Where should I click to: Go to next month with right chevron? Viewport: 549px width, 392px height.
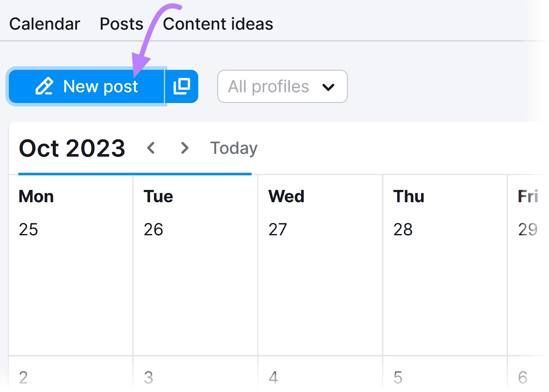(185, 148)
